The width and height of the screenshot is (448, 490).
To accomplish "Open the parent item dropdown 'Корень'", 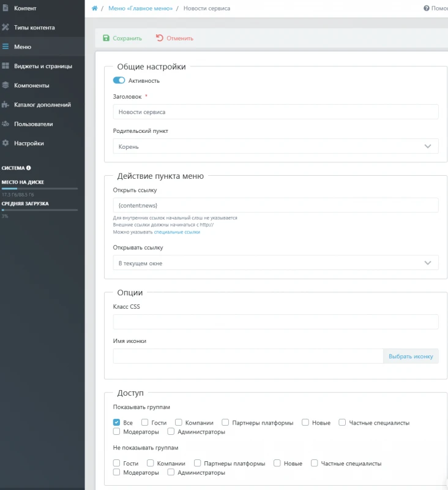I will click(275, 146).
